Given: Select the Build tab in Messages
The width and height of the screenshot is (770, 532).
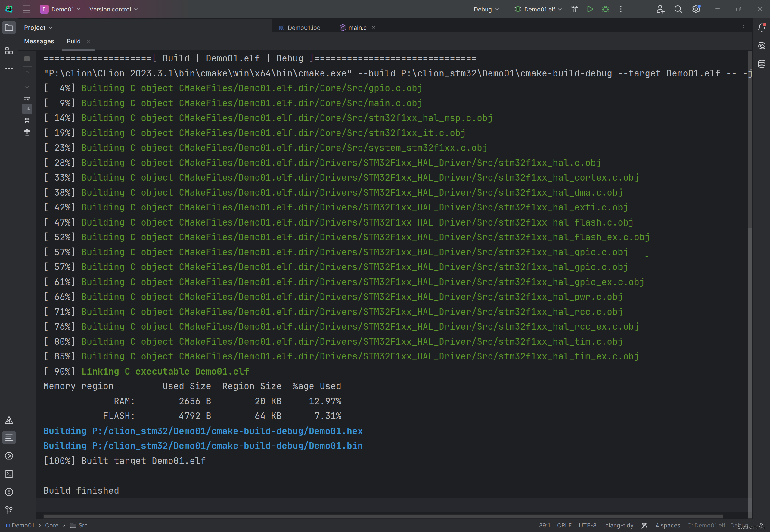Looking at the screenshot, I should (x=74, y=41).
